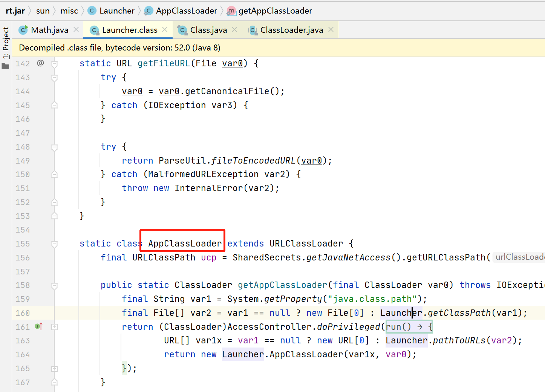Image resolution: width=545 pixels, height=392 pixels.
Task: Collapse getAppClassLoader method at line 158
Action: [x=54, y=285]
